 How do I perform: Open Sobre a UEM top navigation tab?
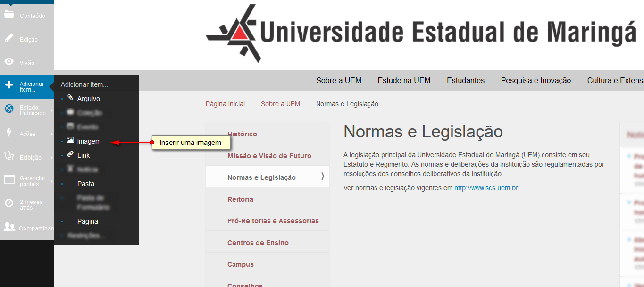point(339,81)
